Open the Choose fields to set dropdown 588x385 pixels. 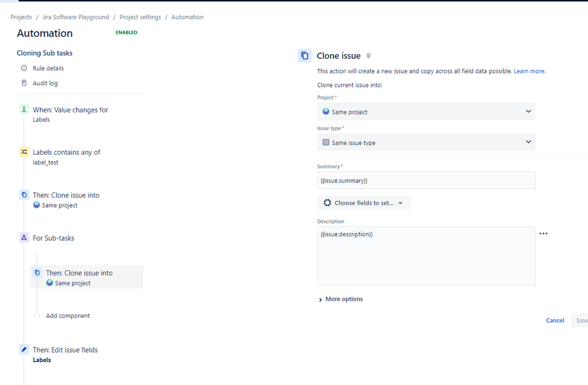[x=364, y=203]
